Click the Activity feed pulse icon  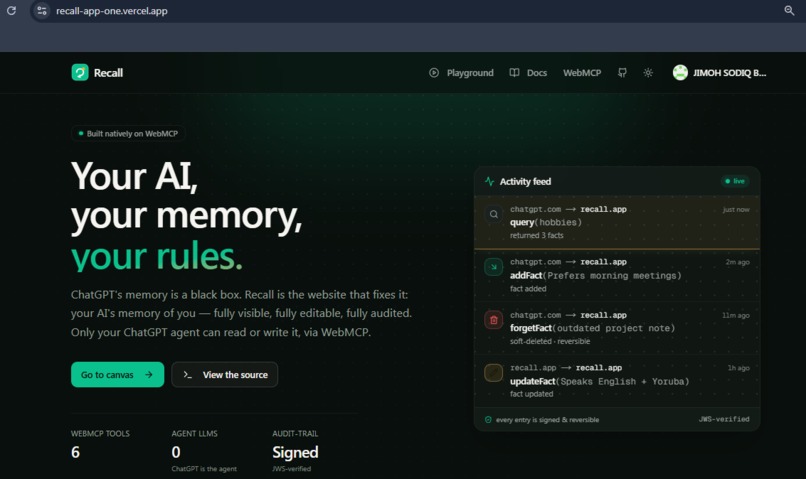pyautogui.click(x=489, y=181)
